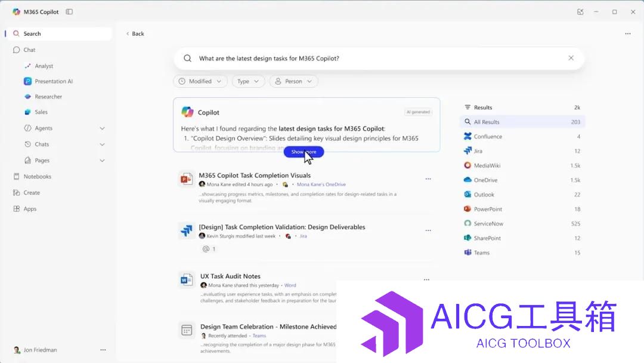Screen dimensions: 644x363
Task: Open M365 Copilot Task Completion Visuals result
Action: pyautogui.click(x=255, y=176)
